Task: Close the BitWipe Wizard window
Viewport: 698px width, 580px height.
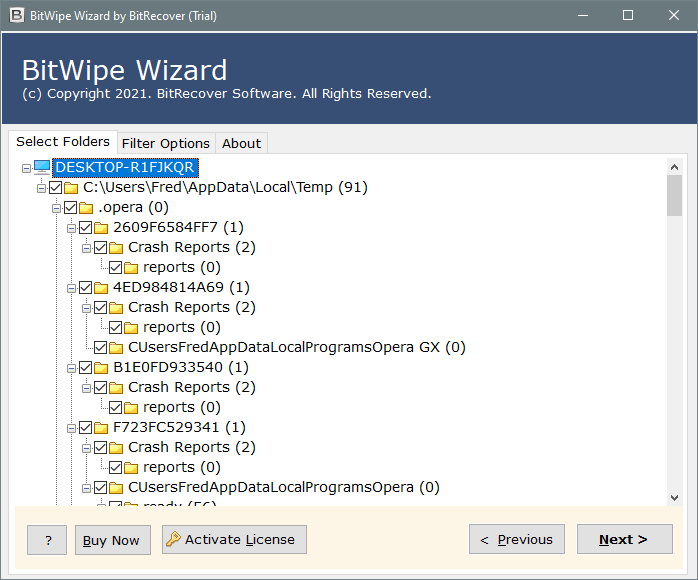Action: 674,16
